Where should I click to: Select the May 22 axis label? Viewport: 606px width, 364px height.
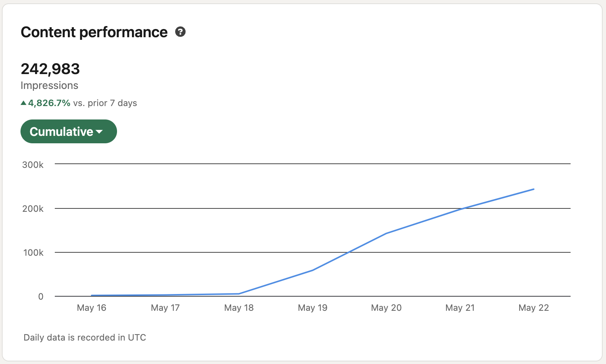534,308
